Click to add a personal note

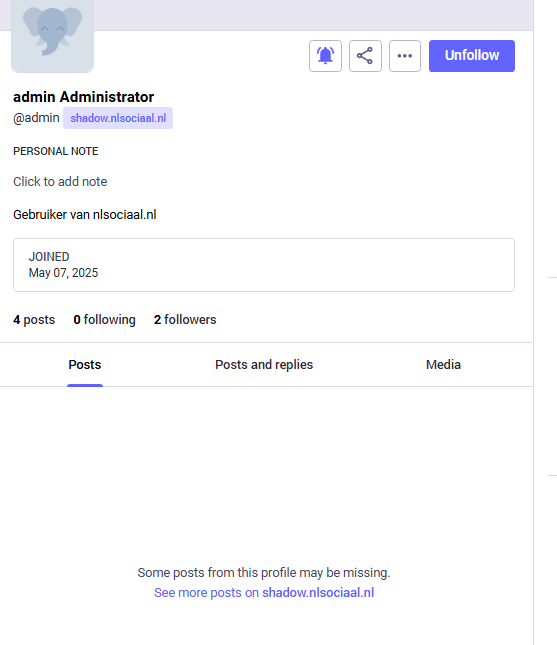60,181
